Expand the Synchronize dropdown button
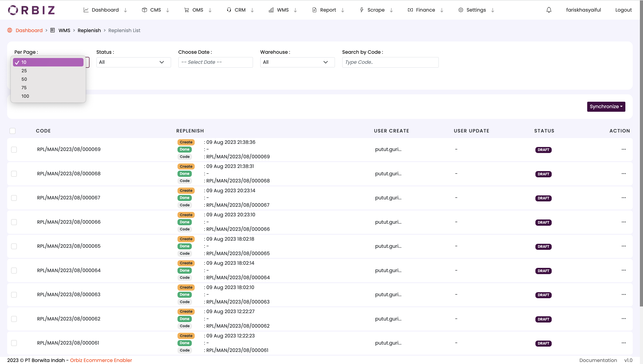 pos(606,106)
